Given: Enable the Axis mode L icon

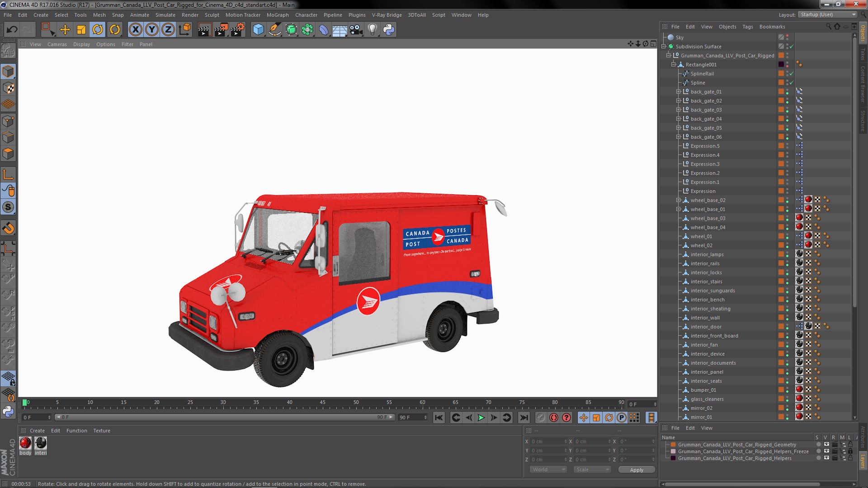Looking at the screenshot, I should pyautogui.click(x=8, y=174).
